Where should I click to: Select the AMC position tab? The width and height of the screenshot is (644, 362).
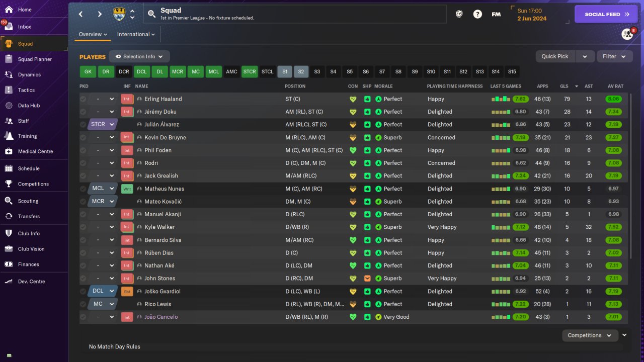[231, 72]
